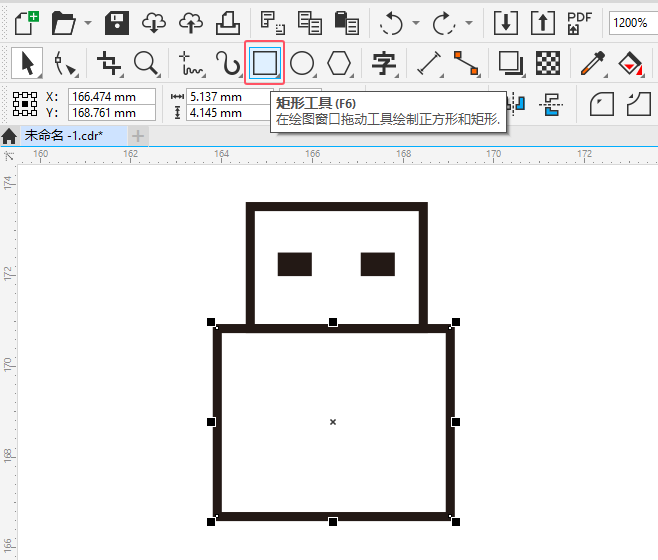Select the Connector tool
Viewport: 658px width, 560px height.
click(x=466, y=63)
